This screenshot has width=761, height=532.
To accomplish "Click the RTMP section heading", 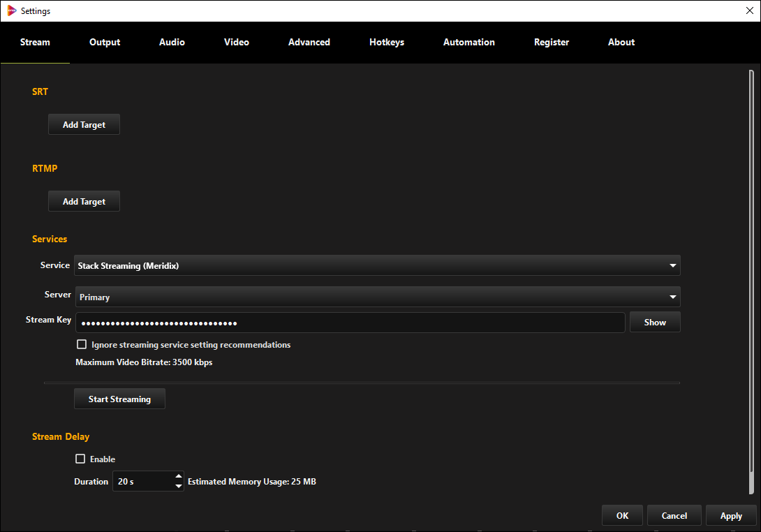I will (45, 168).
